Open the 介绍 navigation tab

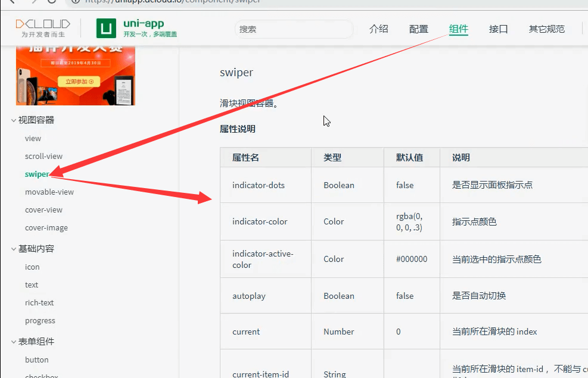[x=379, y=29]
